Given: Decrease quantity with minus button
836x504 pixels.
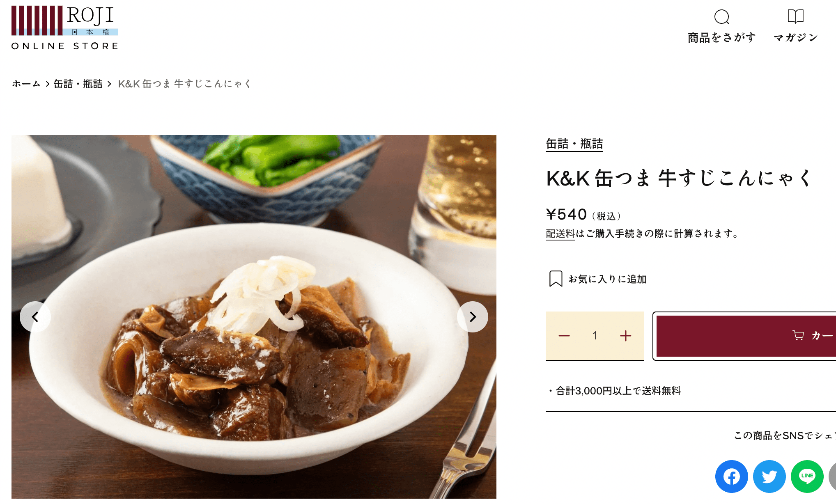Looking at the screenshot, I should pyautogui.click(x=564, y=336).
